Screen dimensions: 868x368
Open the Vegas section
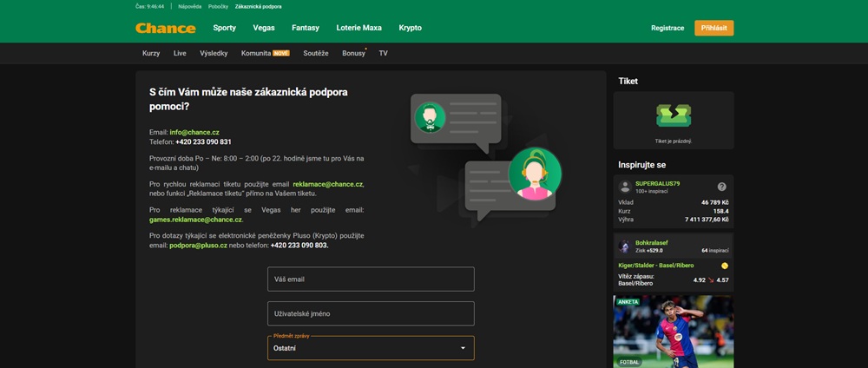(x=264, y=28)
